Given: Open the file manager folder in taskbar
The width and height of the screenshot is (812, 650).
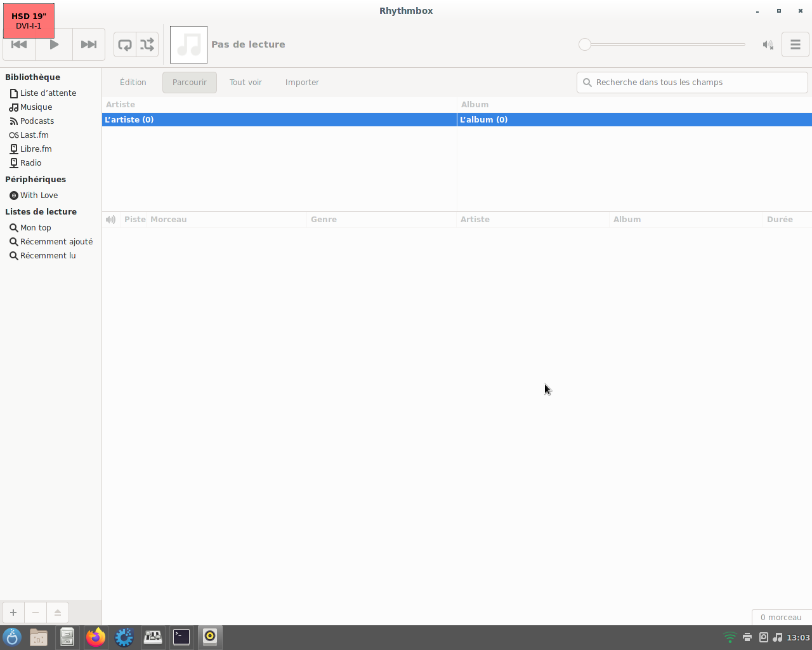Looking at the screenshot, I should (x=39, y=637).
